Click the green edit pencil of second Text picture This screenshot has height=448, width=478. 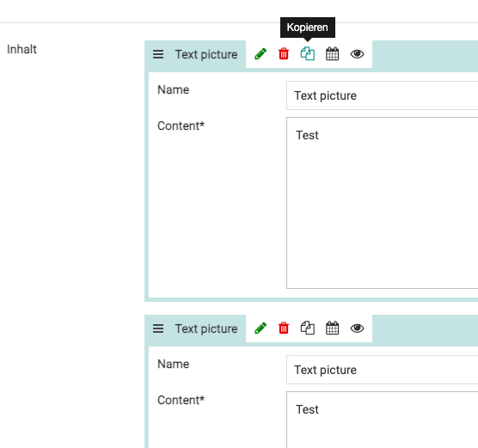260,328
